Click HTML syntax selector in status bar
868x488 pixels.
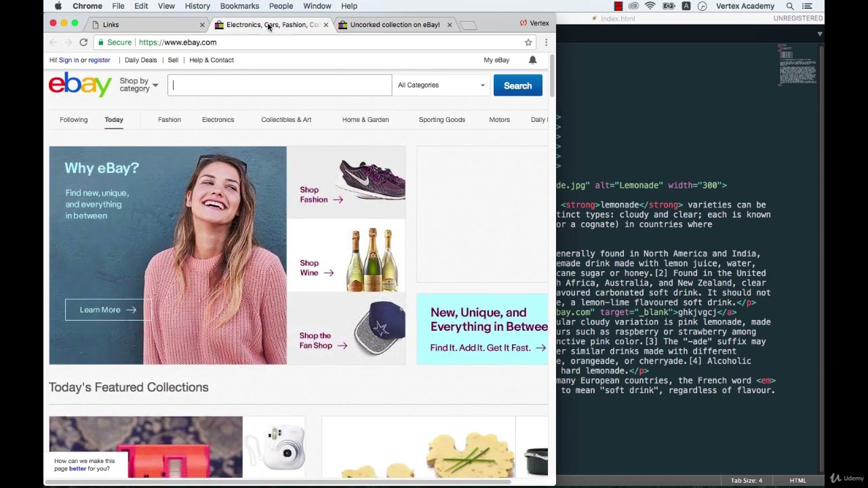(x=797, y=481)
